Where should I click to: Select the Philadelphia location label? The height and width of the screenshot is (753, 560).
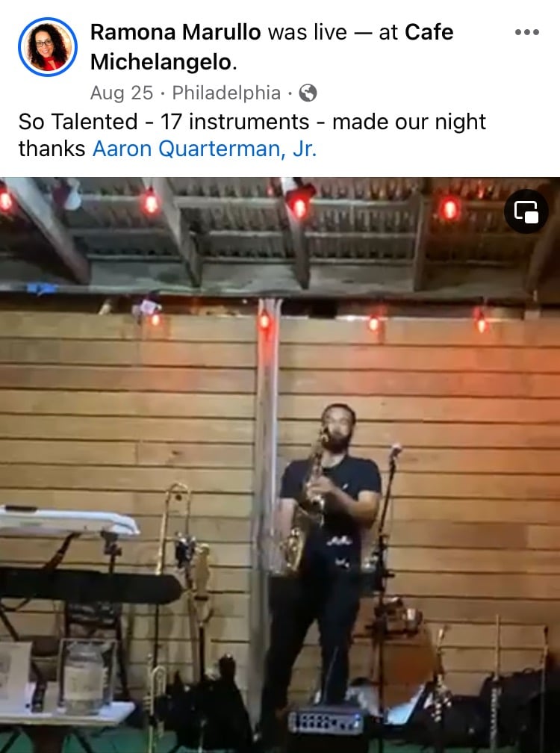click(x=226, y=93)
